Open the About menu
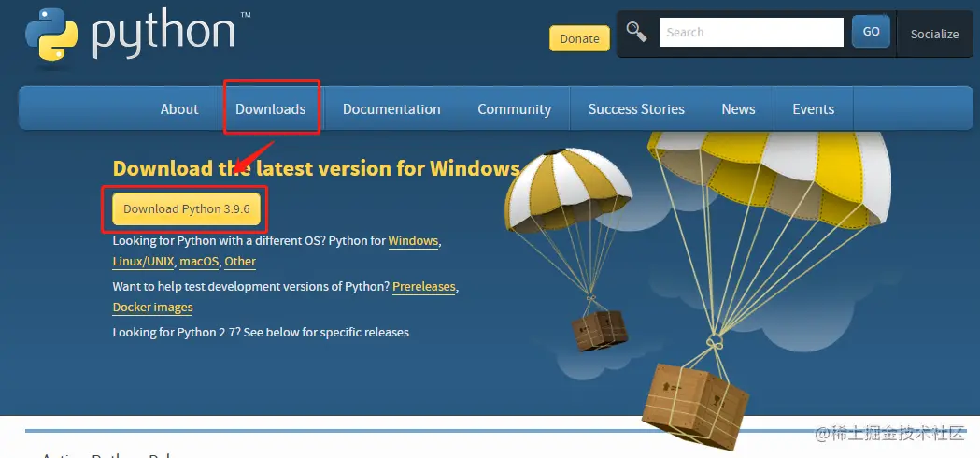This screenshot has width=980, height=458. click(179, 108)
